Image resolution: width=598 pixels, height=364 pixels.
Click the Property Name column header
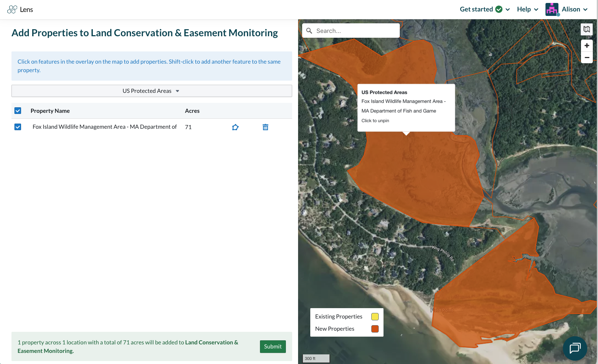coord(50,111)
